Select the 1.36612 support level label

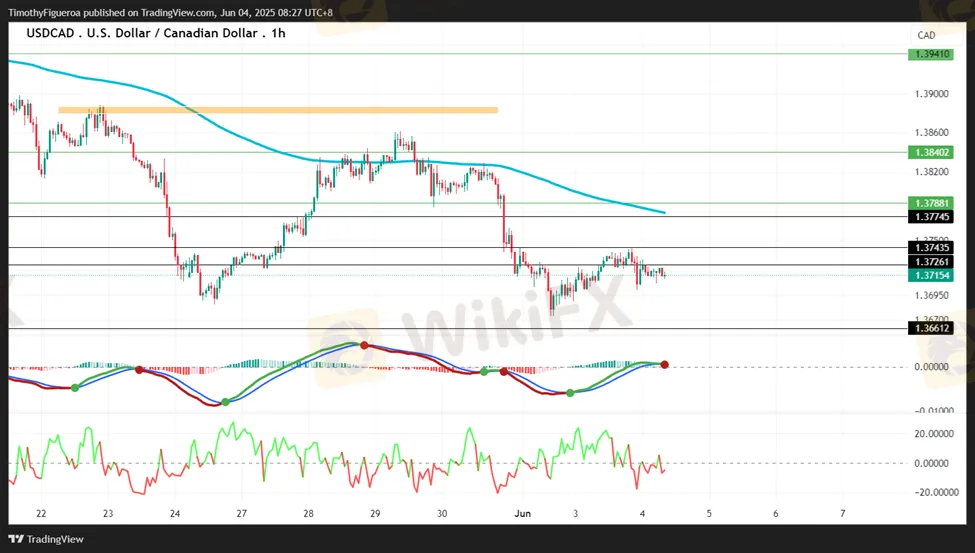pos(930,328)
